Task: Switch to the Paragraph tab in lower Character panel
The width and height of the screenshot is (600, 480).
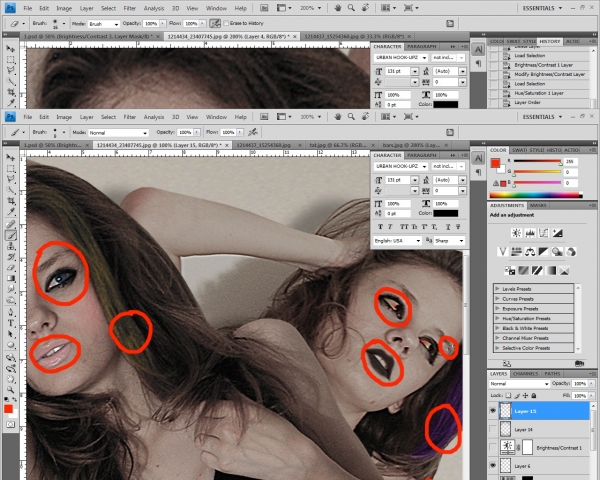Action: 422,155
